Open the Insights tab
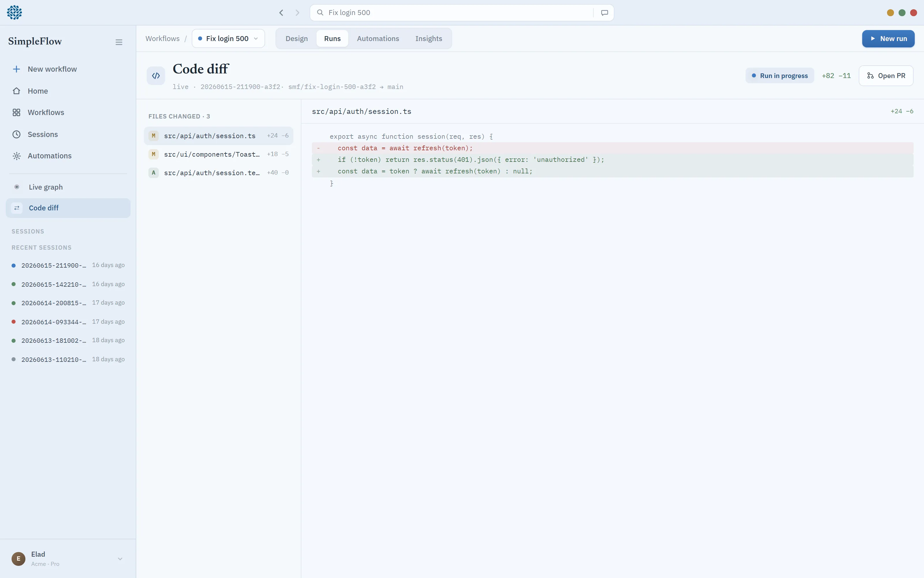Image resolution: width=924 pixels, height=578 pixels. [429, 39]
